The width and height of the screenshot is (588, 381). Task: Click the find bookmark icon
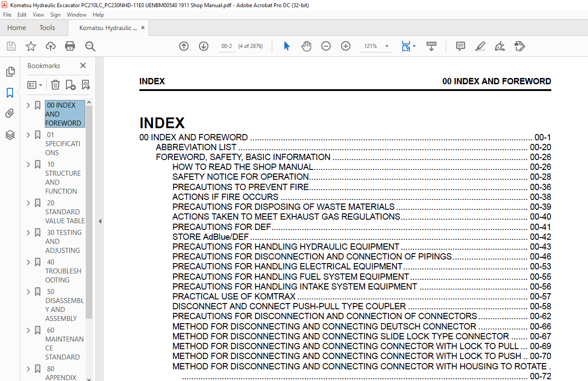[85, 85]
